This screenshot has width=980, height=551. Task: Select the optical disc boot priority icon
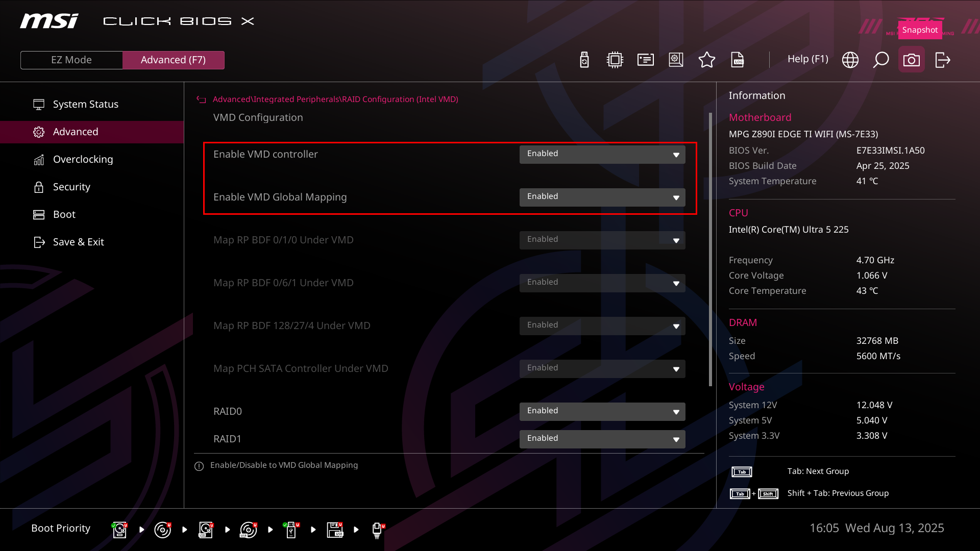point(162,530)
